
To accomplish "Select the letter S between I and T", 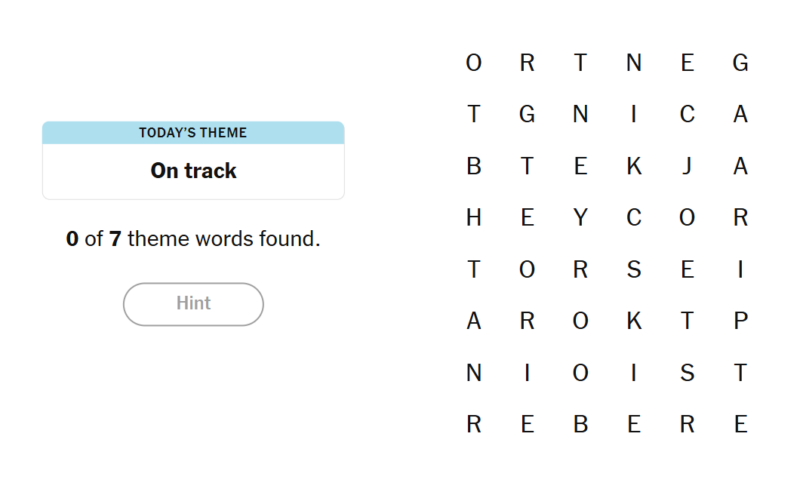I will (687, 374).
